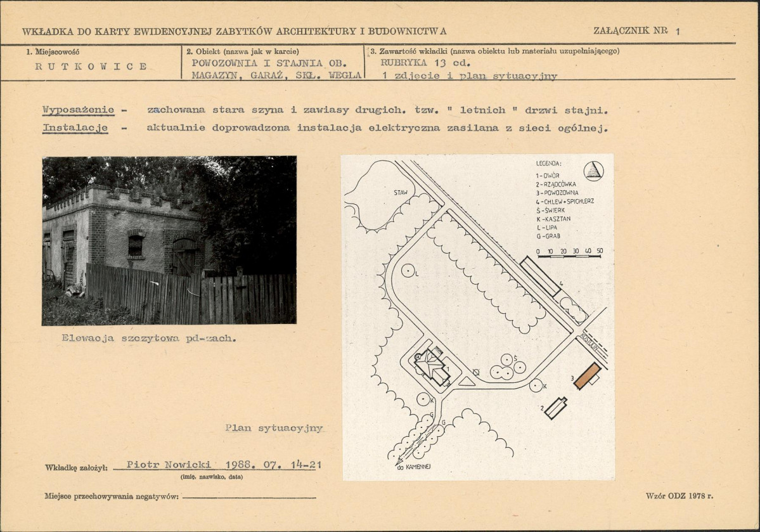Image resolution: width=760 pixels, height=532 pixels.
Task: Click the underlined Wyposażenie heading
Action: [78, 110]
